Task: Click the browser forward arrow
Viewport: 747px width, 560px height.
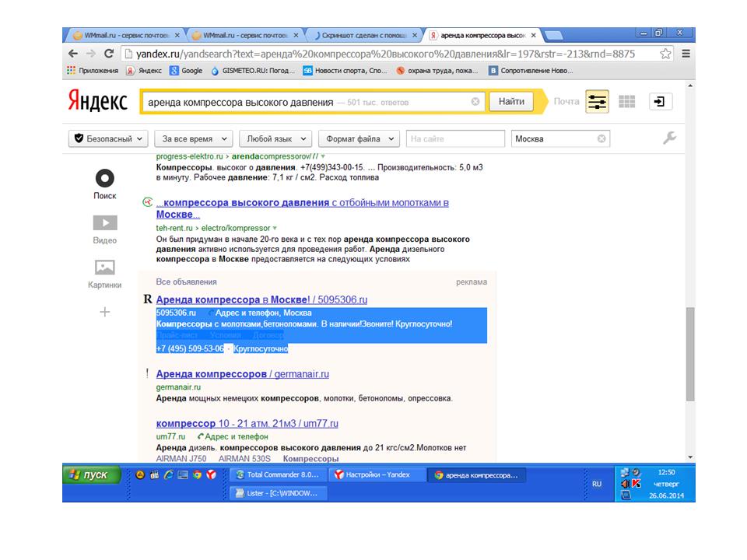Action: pos(91,54)
